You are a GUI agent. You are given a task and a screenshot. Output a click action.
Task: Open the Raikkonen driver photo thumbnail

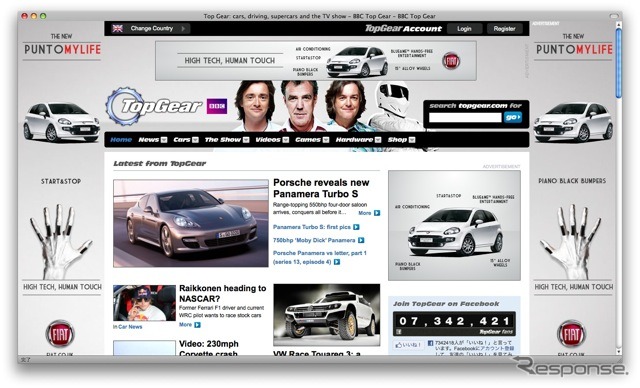coord(144,303)
